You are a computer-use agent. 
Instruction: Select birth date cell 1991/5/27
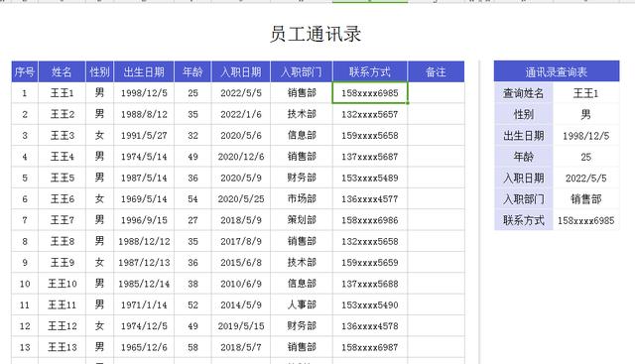tap(144, 135)
